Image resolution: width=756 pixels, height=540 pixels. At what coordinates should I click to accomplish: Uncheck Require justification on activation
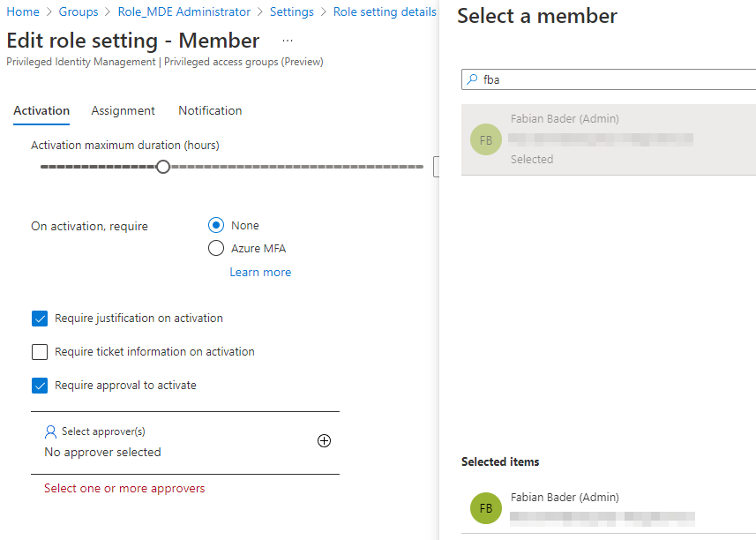pyautogui.click(x=39, y=318)
